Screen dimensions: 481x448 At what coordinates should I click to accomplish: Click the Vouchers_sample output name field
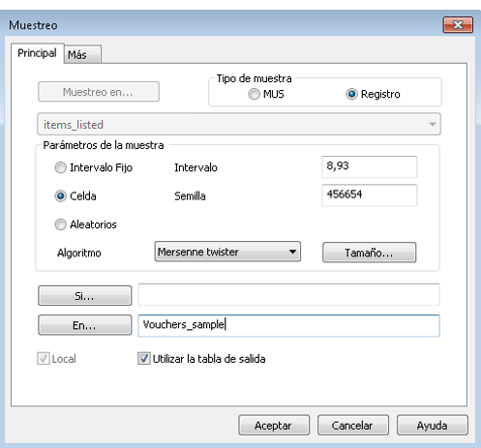point(288,325)
